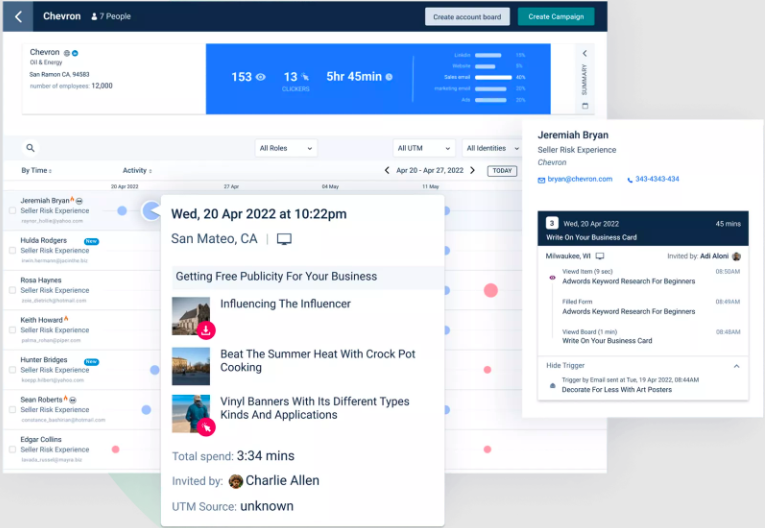Click the eye icon beside 153 views
Screen dimensions: 765x528
pos(261,77)
